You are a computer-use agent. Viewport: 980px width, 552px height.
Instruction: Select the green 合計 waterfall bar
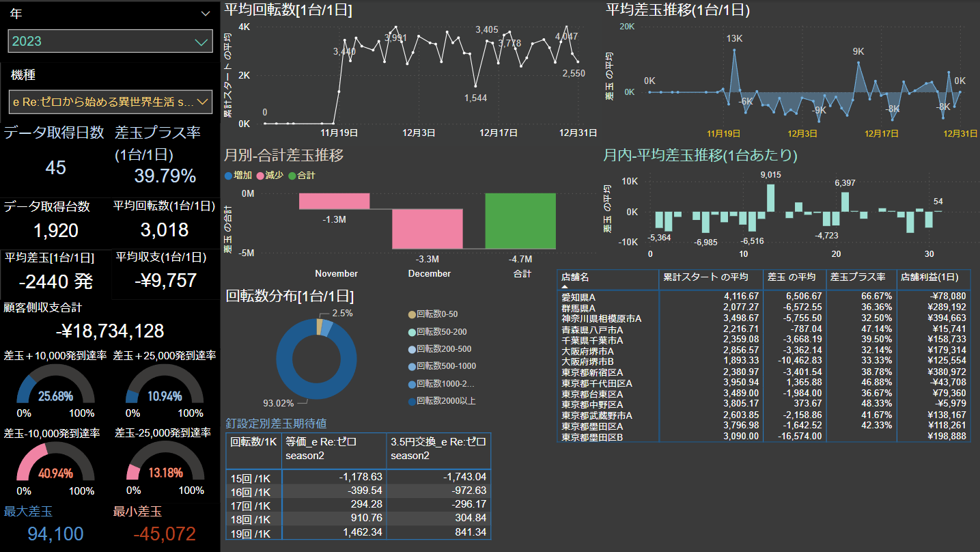(520, 221)
